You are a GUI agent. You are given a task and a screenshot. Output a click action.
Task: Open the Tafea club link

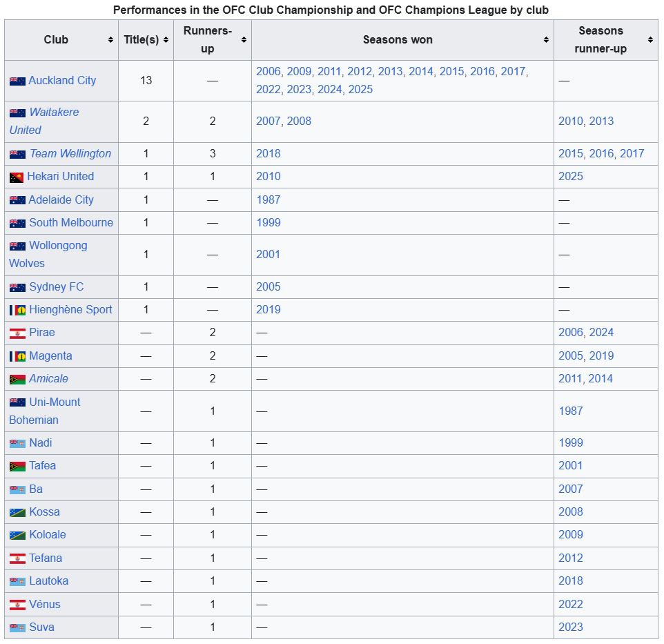click(42, 466)
